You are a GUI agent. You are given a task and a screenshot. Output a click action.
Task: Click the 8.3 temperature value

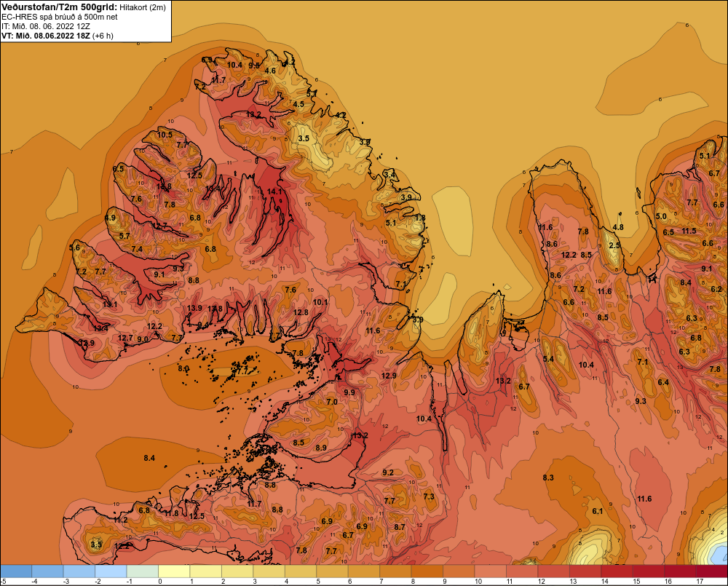(x=548, y=478)
